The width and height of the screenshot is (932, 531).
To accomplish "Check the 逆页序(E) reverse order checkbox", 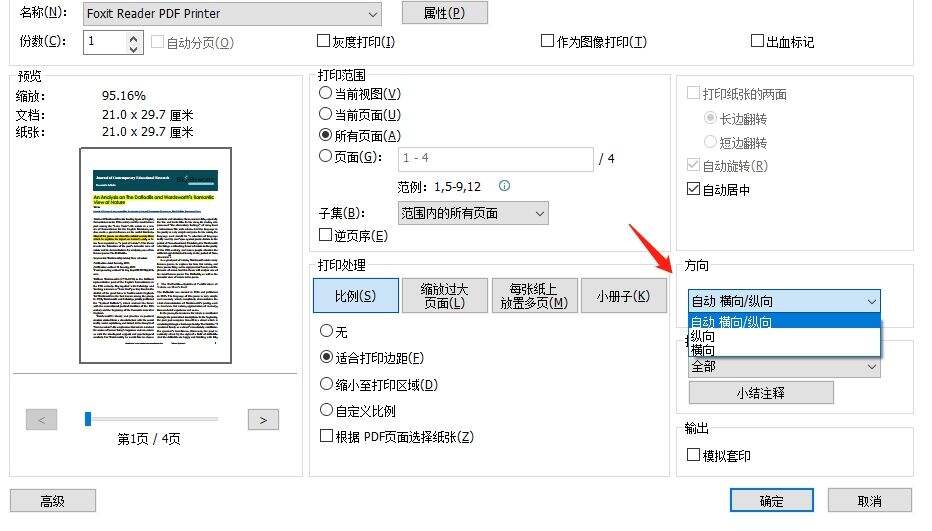I will click(325, 235).
